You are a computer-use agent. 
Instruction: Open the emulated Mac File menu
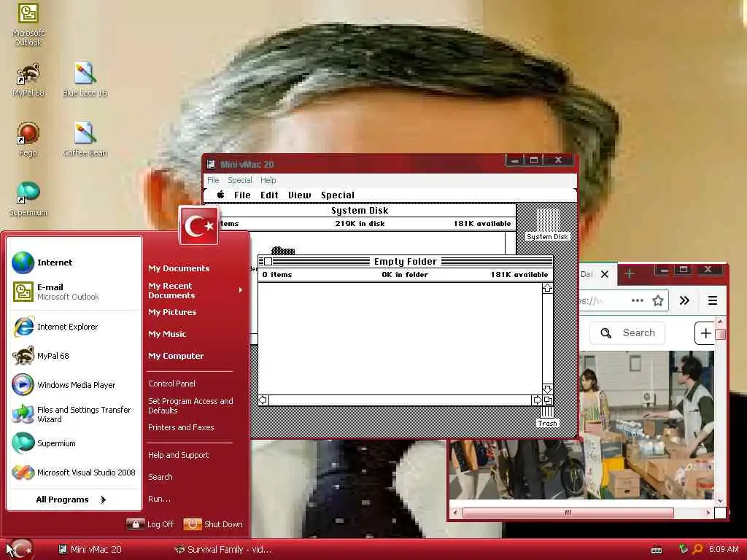242,195
